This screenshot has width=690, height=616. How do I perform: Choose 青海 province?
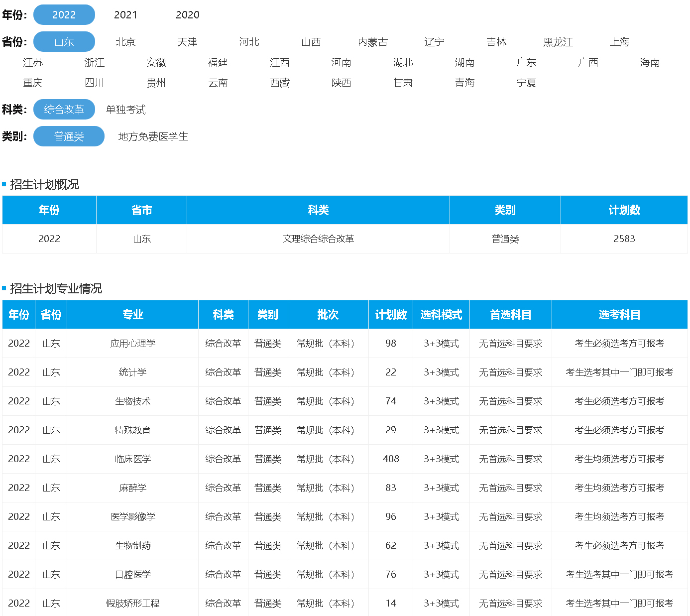[x=465, y=83]
